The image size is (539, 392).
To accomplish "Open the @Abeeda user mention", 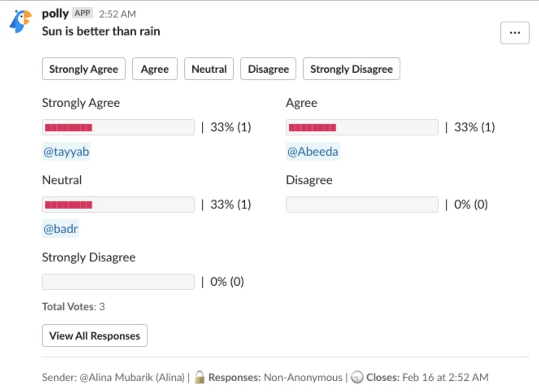I will [313, 152].
